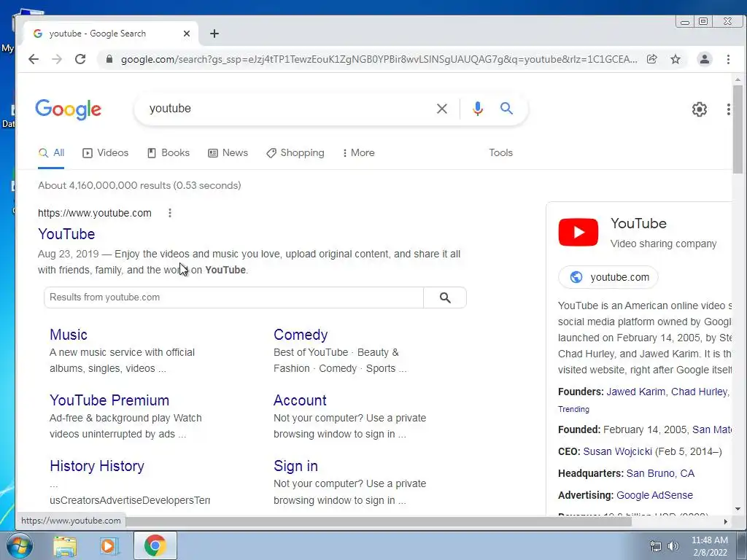Open the Sign in sitelink
The height and width of the screenshot is (560, 747).
coord(296,466)
